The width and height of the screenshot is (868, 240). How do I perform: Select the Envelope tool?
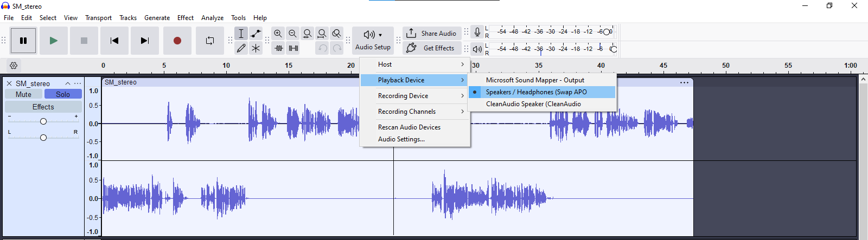256,34
